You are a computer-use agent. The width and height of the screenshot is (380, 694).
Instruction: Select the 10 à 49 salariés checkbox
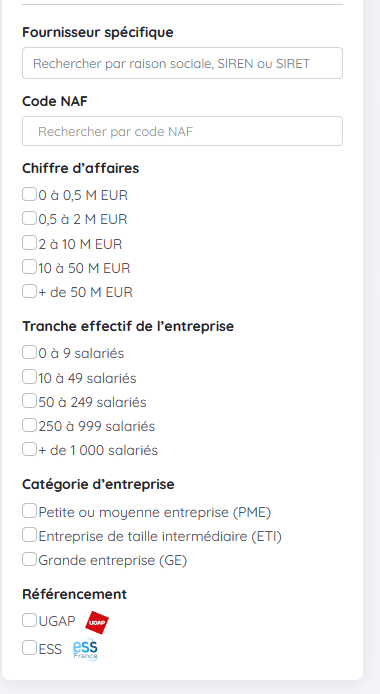click(x=29, y=377)
